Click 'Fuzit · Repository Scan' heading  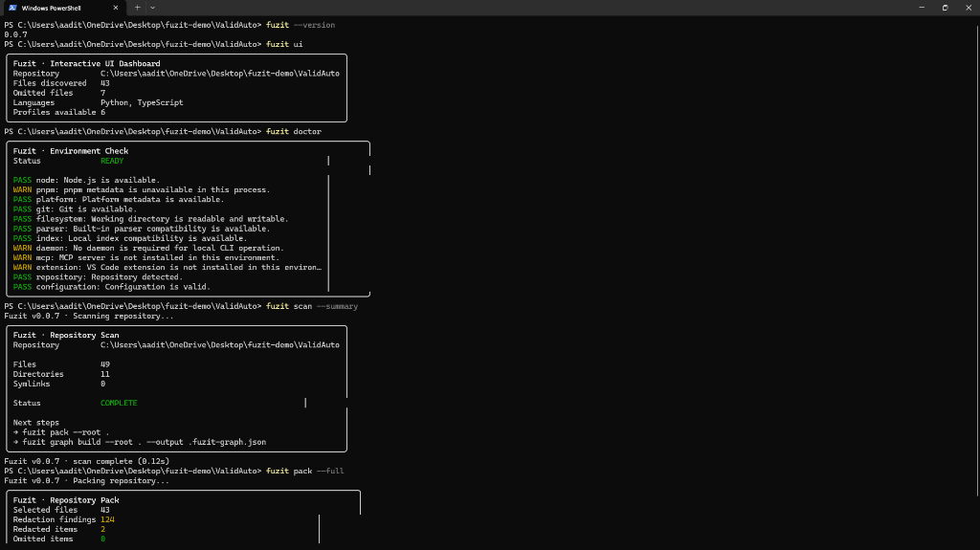pos(66,336)
